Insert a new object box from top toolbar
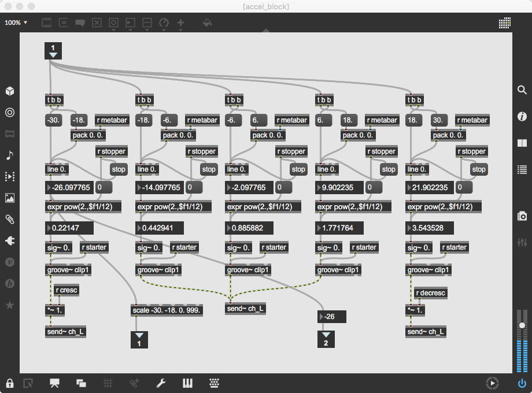The image size is (532, 393). (46, 23)
